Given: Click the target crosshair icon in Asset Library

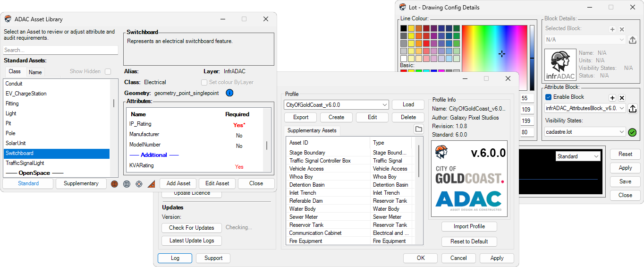Looking at the screenshot, I should 139,184.
